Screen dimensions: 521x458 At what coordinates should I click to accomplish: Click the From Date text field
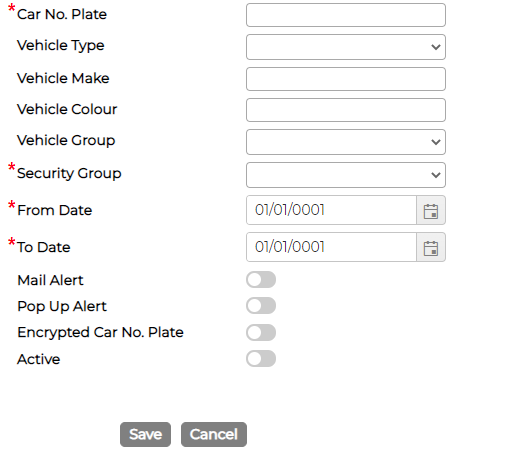331,210
